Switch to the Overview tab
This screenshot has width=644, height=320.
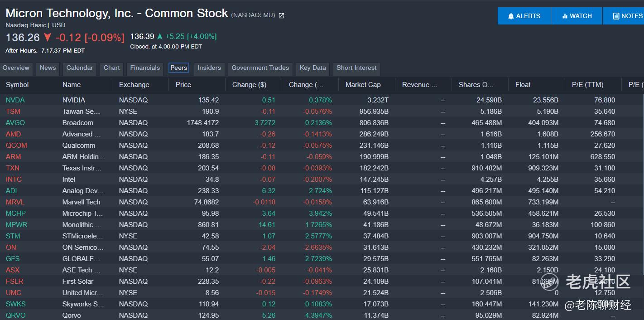pyautogui.click(x=16, y=68)
